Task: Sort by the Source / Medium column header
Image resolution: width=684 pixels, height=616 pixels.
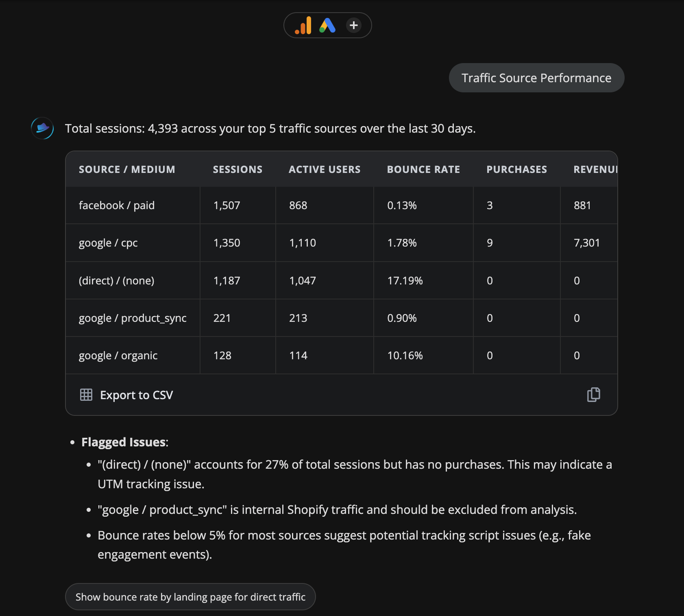Action: click(x=127, y=169)
